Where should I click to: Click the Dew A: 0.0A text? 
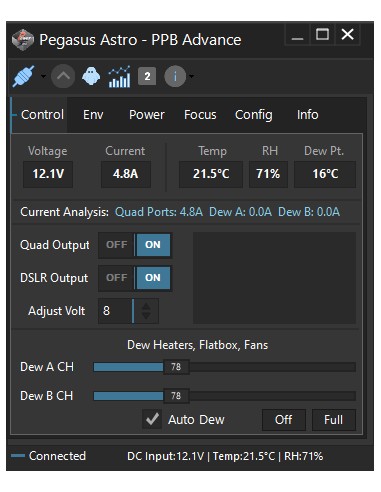(x=240, y=212)
